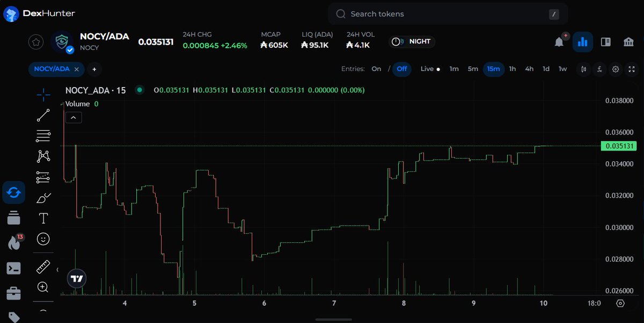Open the chart indicators (fx) panel
The width and height of the screenshot is (644, 323).
[x=599, y=69]
